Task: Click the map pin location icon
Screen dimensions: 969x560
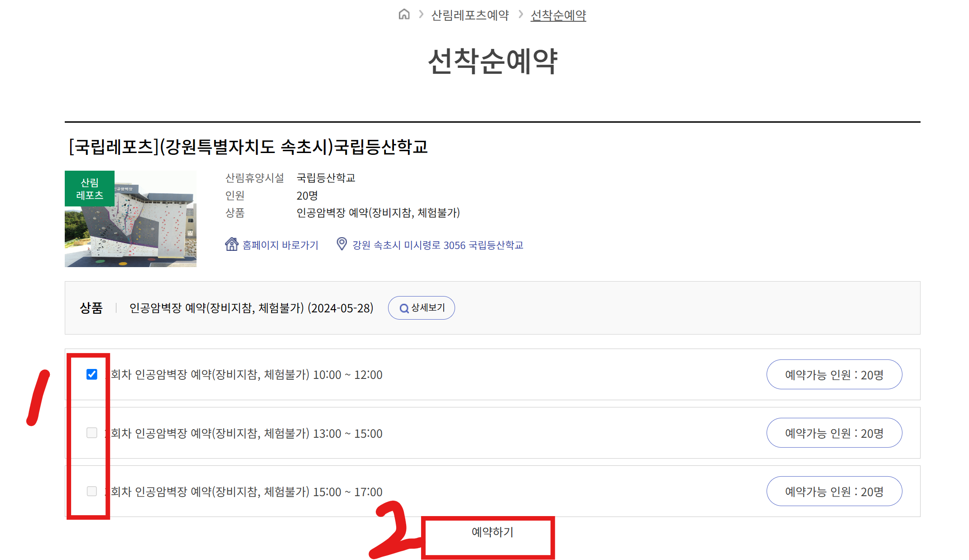Action: click(x=342, y=244)
